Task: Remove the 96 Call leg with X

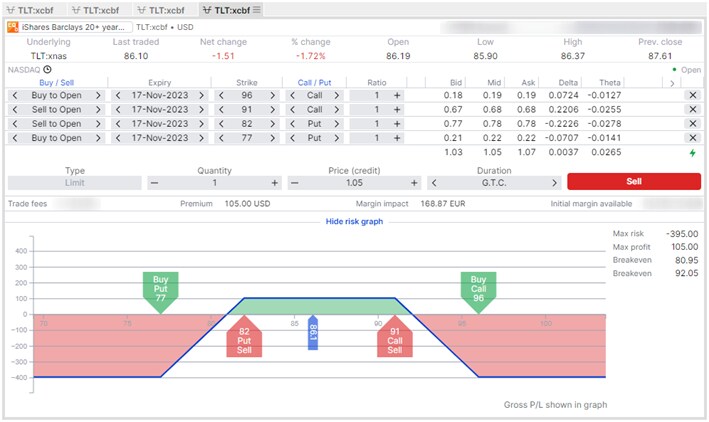Action: [x=693, y=95]
